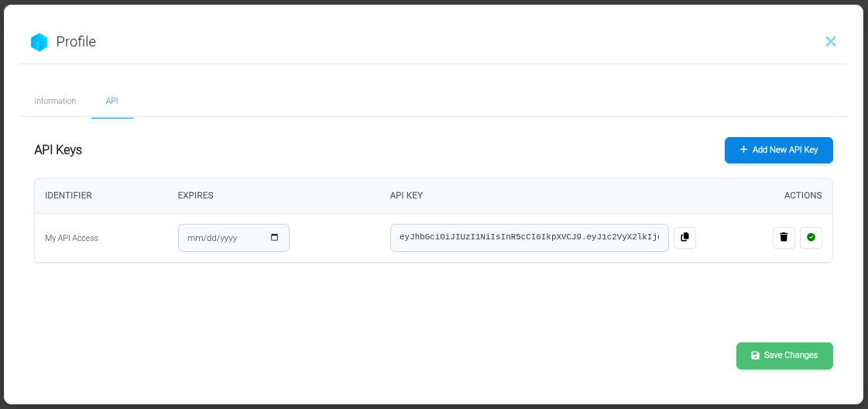Click inside the API key text field
Viewport: 868px width, 409px height.
529,238
